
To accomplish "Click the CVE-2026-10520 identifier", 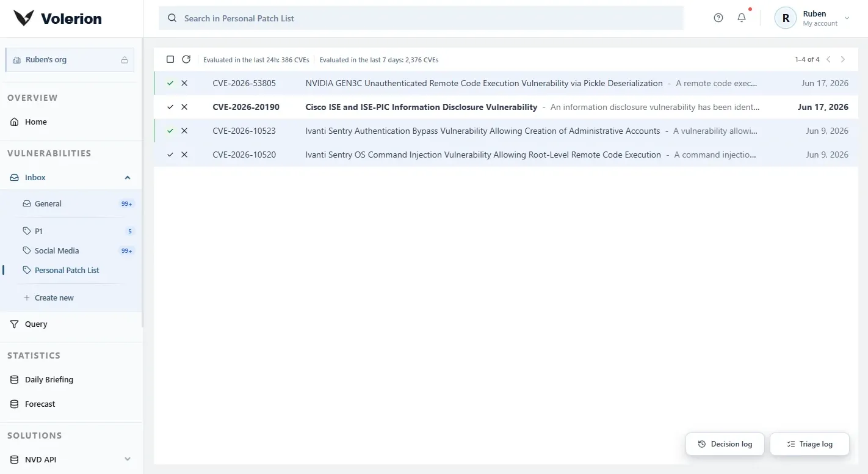I will click(244, 155).
